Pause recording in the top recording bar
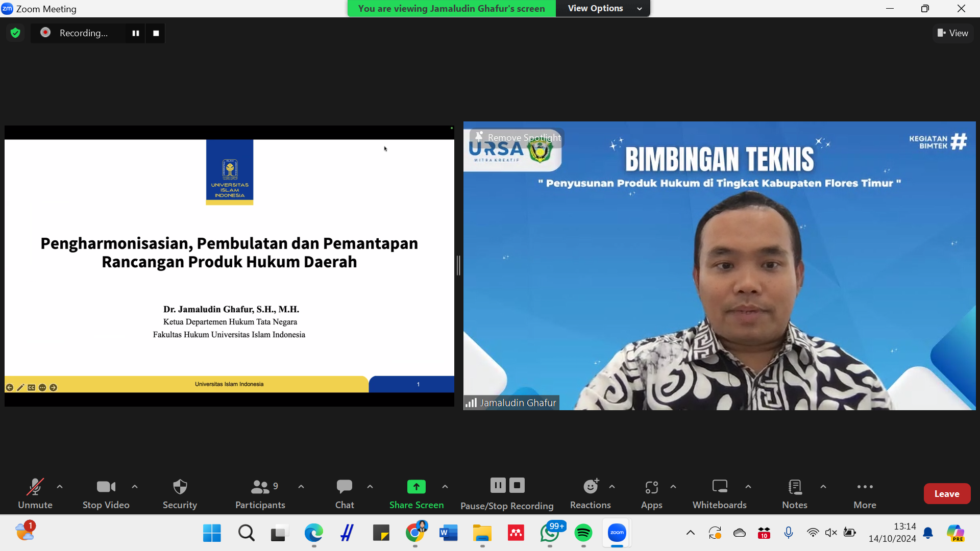The height and width of the screenshot is (551, 980). click(x=136, y=33)
